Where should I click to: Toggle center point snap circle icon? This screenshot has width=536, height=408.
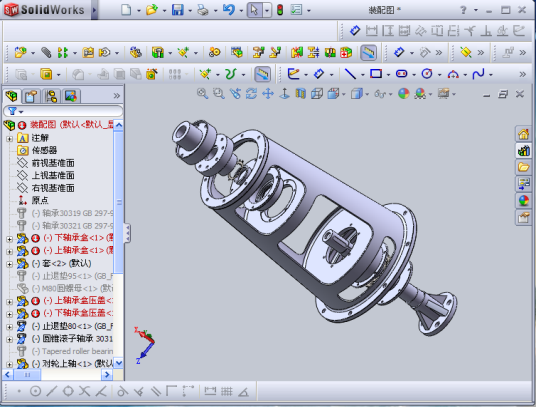[36, 391]
